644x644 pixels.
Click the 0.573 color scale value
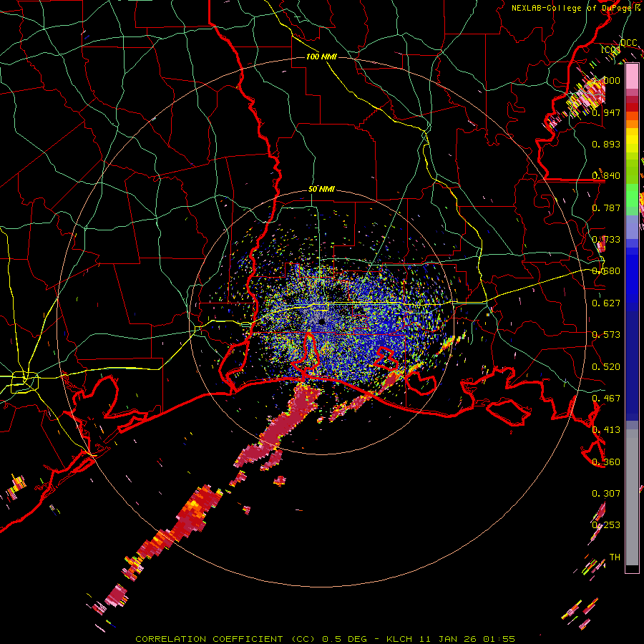[x=606, y=335]
